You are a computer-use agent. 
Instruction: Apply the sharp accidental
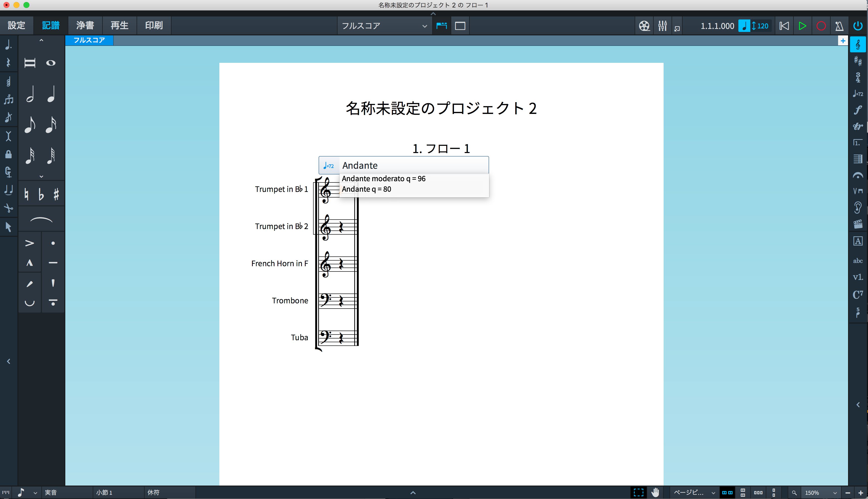[x=56, y=194]
